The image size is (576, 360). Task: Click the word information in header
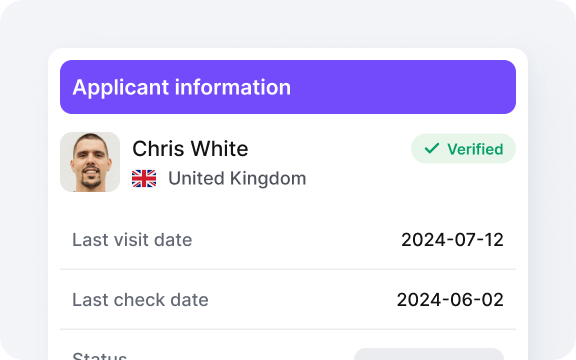(x=233, y=87)
